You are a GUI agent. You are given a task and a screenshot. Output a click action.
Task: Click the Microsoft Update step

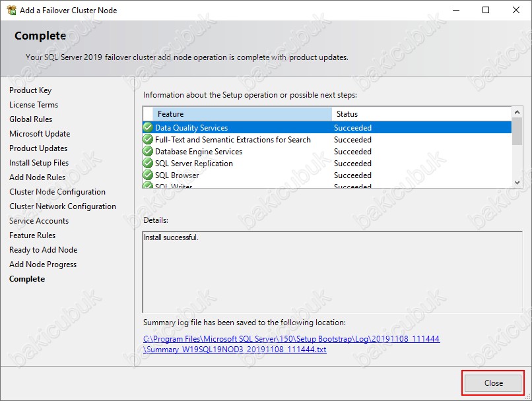click(40, 134)
